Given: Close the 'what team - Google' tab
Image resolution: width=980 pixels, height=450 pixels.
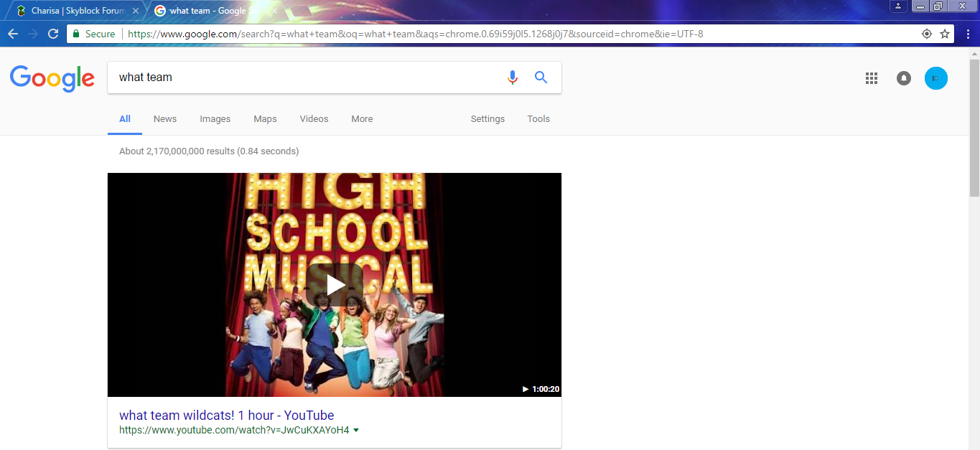Looking at the screenshot, I should tap(275, 11).
